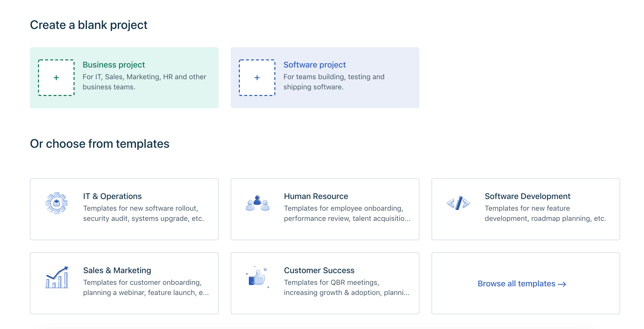Click the Software project description text

334,82
